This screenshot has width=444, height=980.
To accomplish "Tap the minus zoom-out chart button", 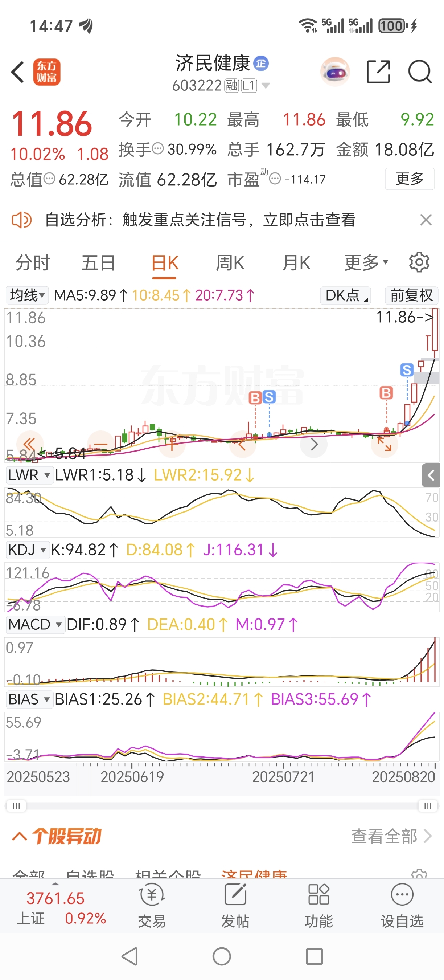I will [101, 444].
